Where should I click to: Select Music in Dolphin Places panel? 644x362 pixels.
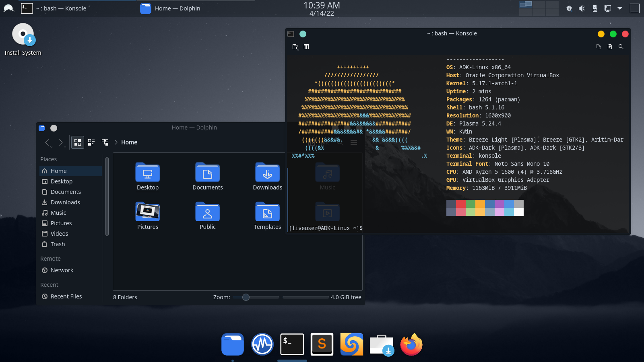[71, 213]
